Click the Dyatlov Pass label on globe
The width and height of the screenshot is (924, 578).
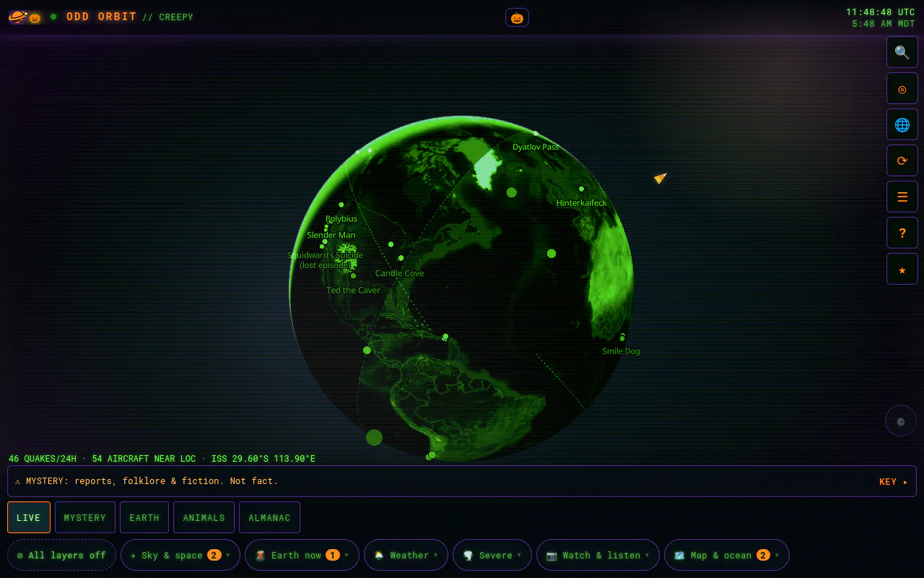(536, 147)
